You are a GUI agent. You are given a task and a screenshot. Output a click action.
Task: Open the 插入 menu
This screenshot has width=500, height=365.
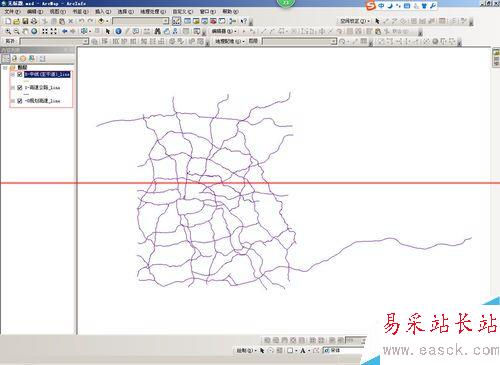103,12
